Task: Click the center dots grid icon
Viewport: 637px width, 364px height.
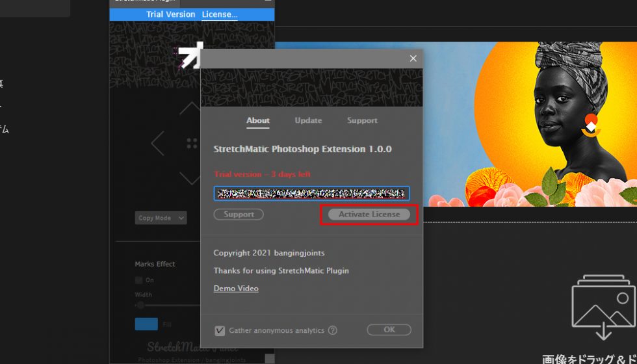Action: coord(192,144)
